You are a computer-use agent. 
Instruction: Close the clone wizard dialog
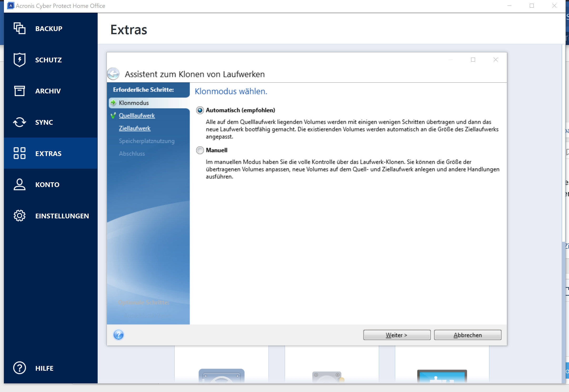496,60
